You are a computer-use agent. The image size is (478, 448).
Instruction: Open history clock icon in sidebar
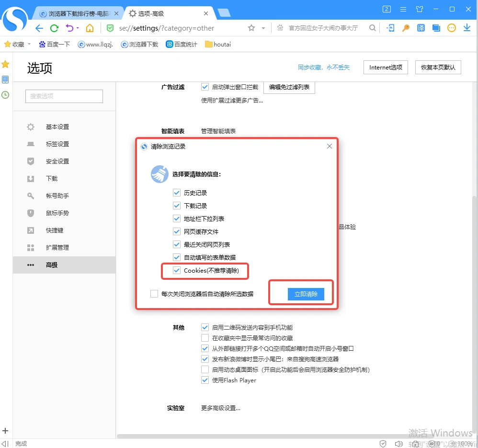pyautogui.click(x=5, y=95)
